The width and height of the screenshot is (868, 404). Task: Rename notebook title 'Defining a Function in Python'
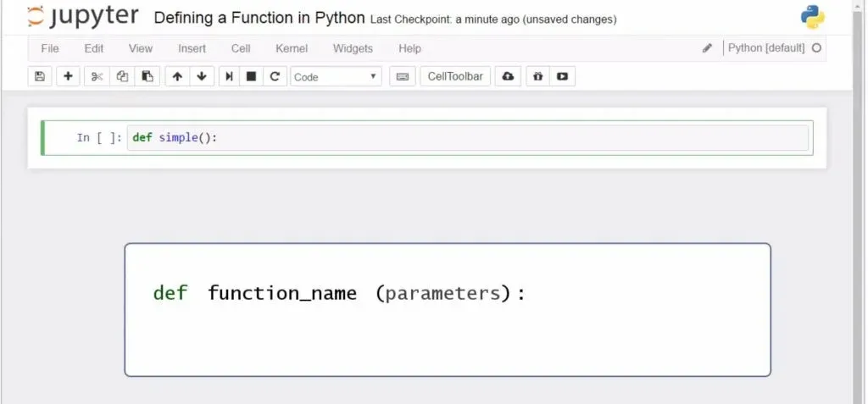tap(259, 18)
